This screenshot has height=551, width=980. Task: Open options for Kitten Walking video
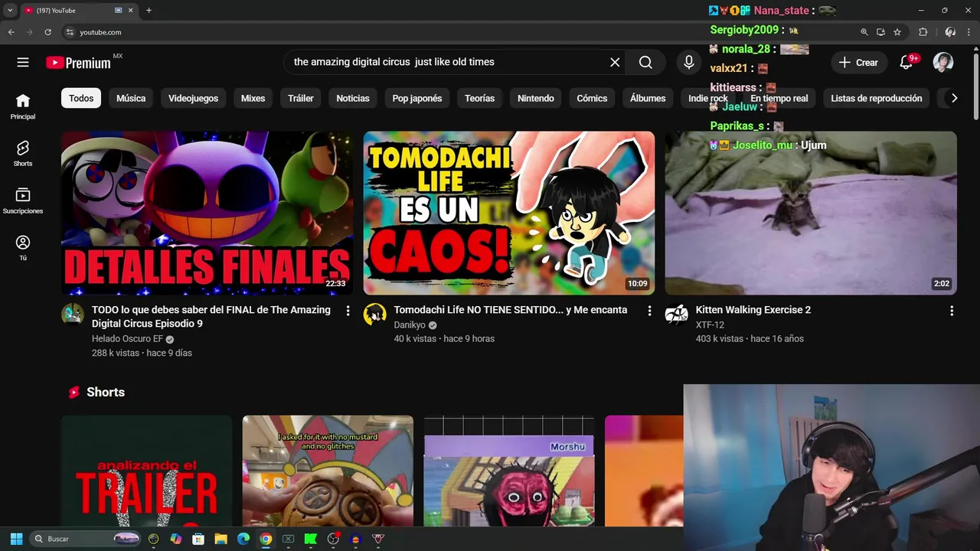[x=952, y=311]
